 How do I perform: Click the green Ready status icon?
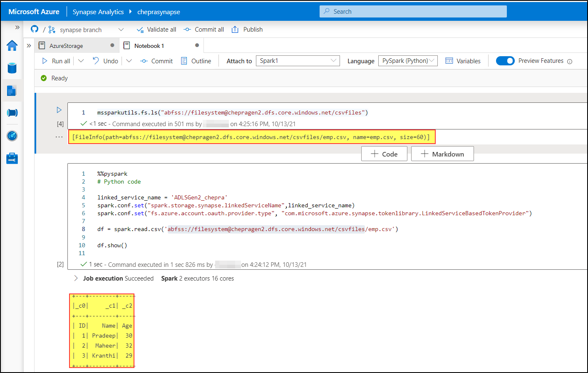click(x=44, y=78)
